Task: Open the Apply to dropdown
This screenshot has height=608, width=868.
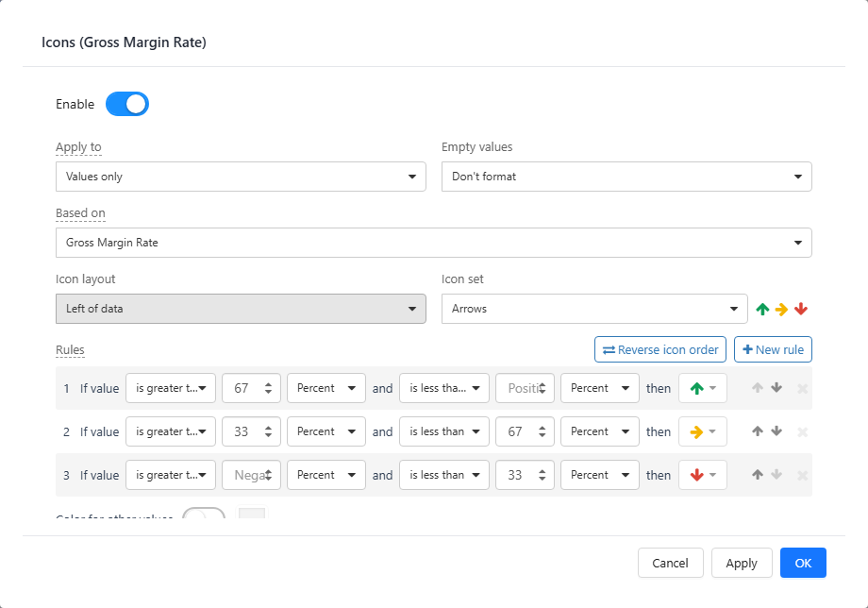Action: [x=241, y=177]
